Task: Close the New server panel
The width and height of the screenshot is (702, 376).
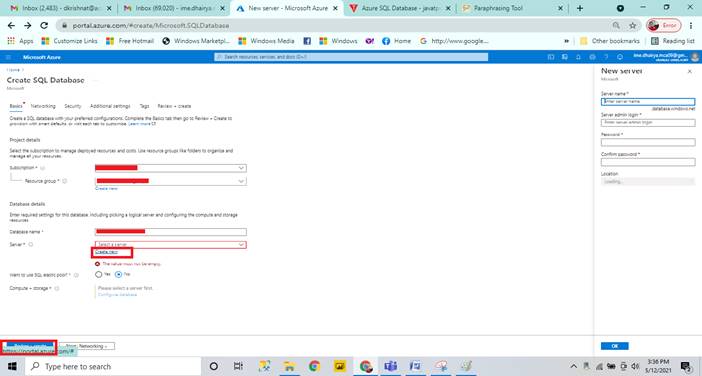Action: pos(689,71)
